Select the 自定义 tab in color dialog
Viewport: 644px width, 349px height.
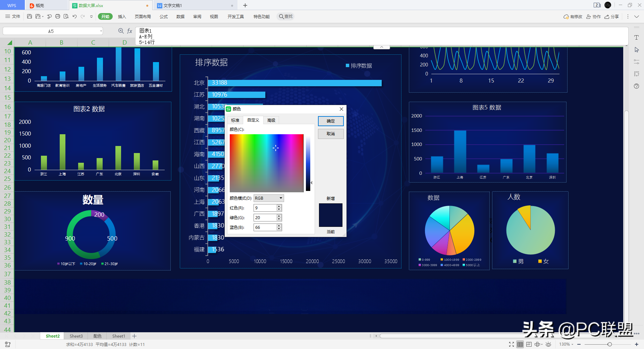point(253,120)
